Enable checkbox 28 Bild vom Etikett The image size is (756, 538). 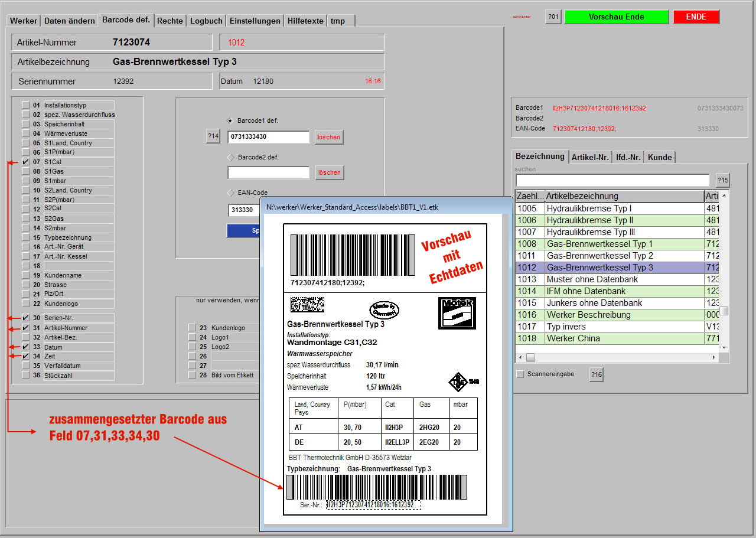pos(192,375)
